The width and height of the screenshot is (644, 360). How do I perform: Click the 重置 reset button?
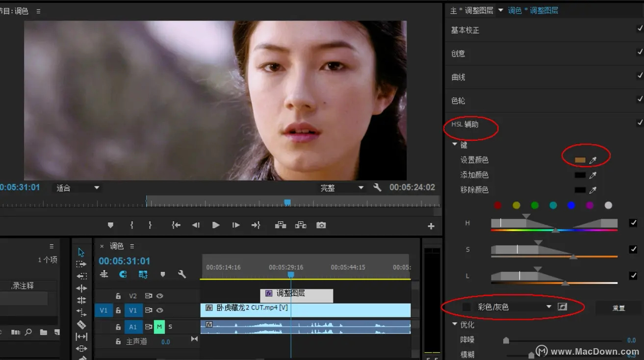point(618,308)
